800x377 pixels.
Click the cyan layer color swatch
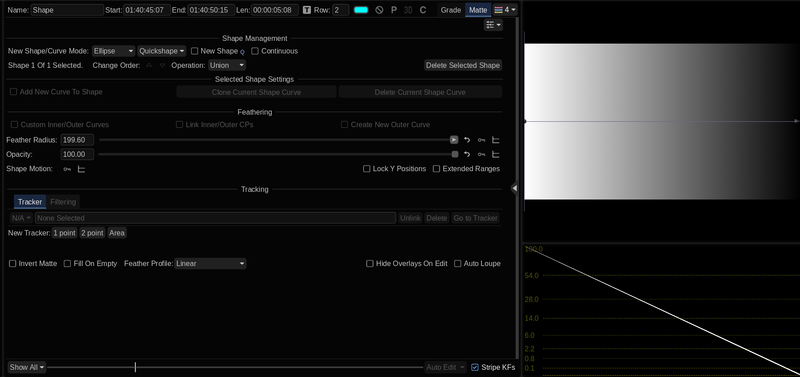click(x=361, y=10)
